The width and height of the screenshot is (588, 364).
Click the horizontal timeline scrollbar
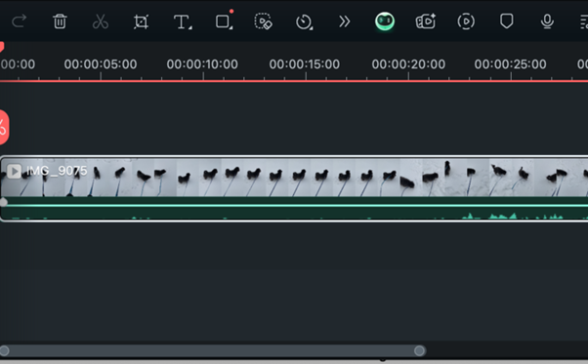[212, 351]
